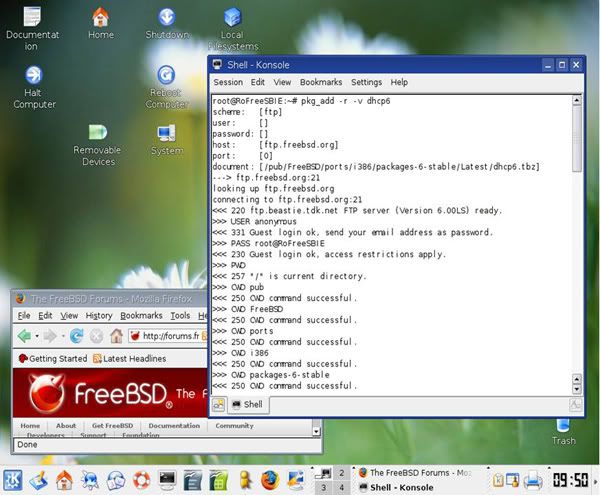Click Konsole scrollbar down arrow at bottom
Viewport: 600px width, 495px height.
576,390
